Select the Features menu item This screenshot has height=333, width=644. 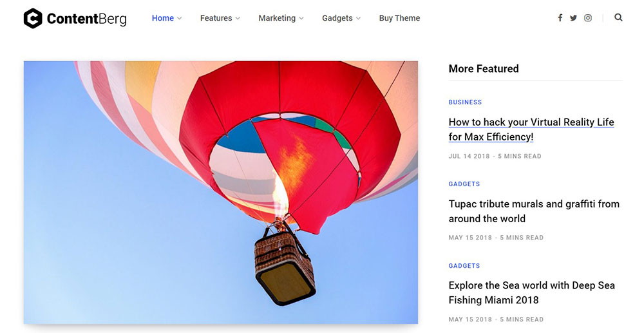pos(216,18)
